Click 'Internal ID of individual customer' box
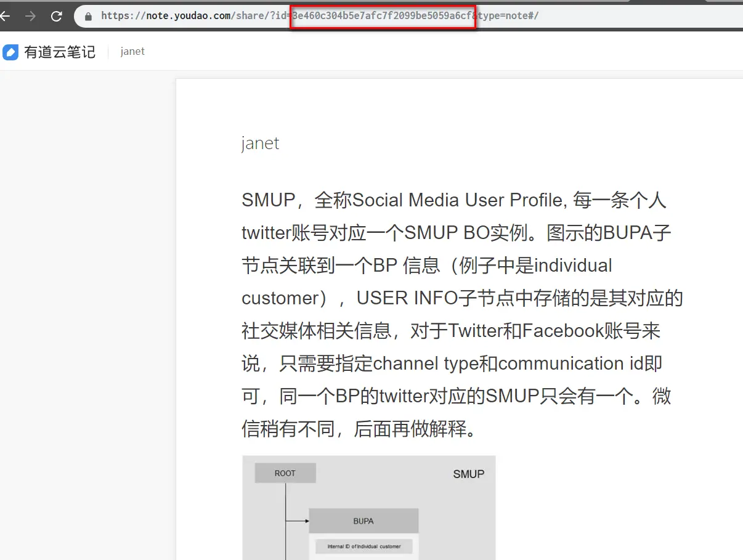This screenshot has width=743, height=560. pyautogui.click(x=363, y=546)
